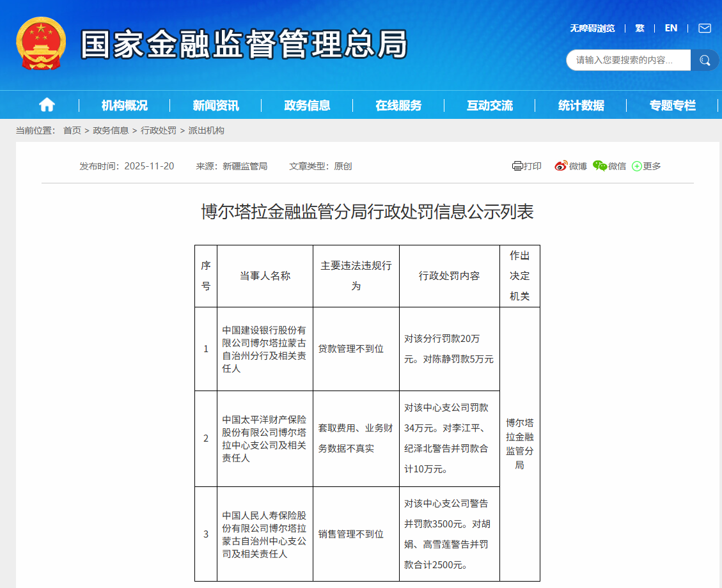Select the 互动交流 menu item
This screenshot has width=722, height=588.
(x=490, y=105)
